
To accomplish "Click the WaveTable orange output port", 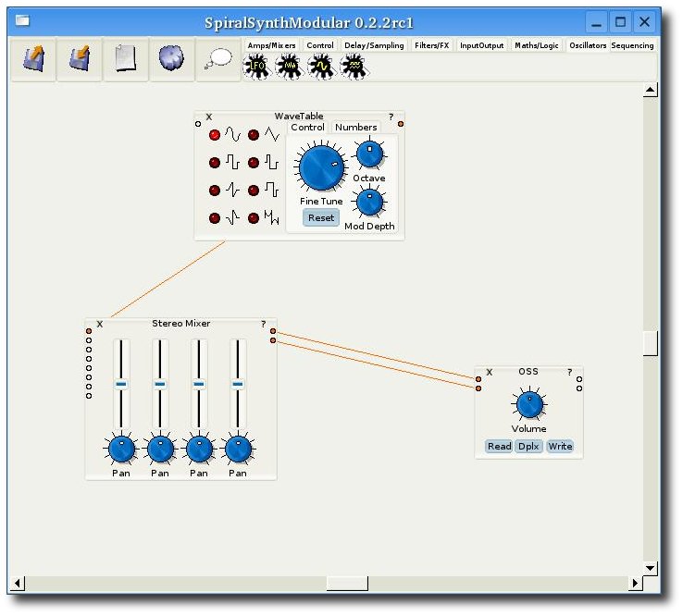I will [401, 124].
